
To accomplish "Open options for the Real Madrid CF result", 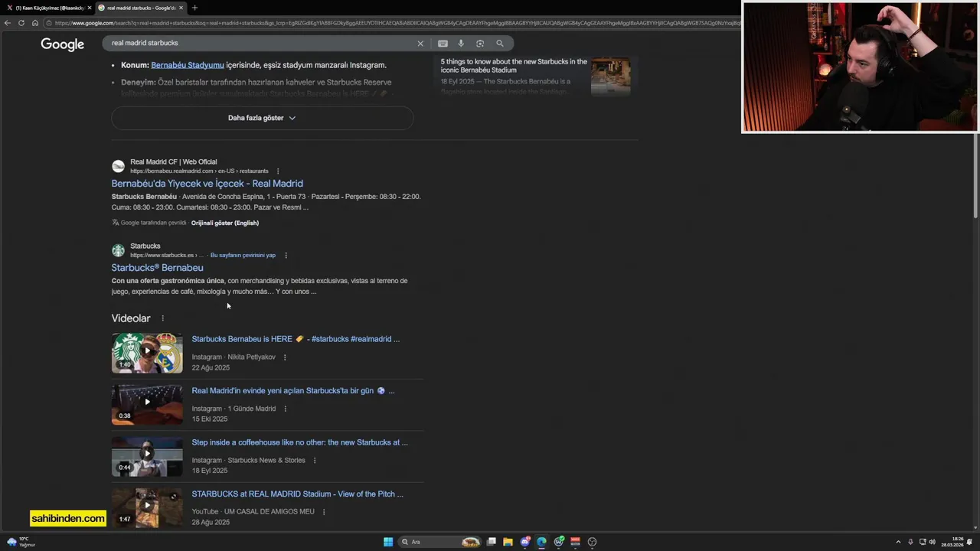I will coord(278,171).
